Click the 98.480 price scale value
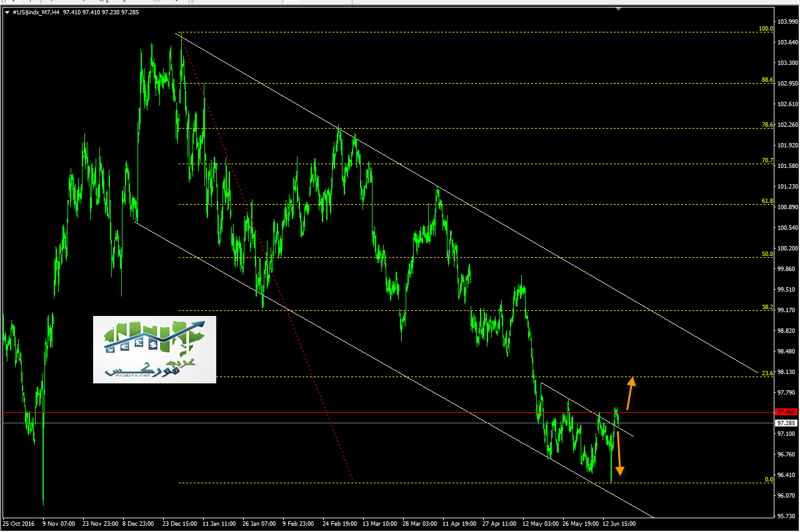This screenshot has height=532, width=800. coord(786,352)
